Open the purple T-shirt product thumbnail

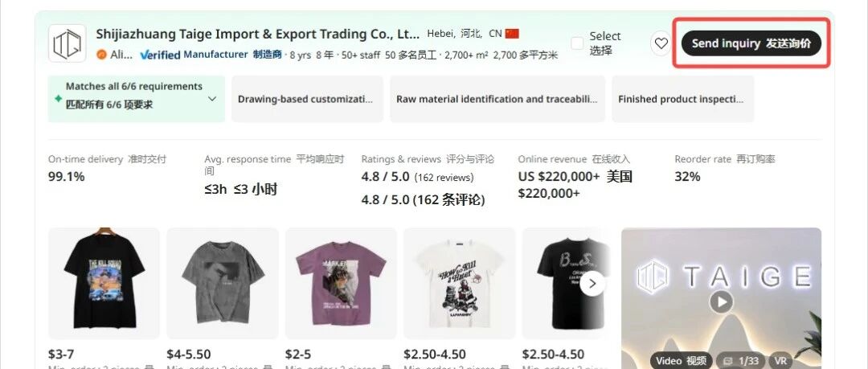click(x=341, y=283)
